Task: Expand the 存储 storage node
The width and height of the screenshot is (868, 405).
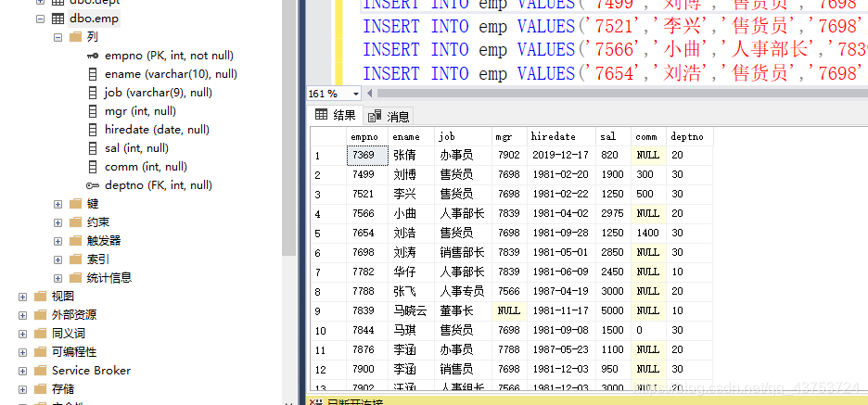Action: 22,389
